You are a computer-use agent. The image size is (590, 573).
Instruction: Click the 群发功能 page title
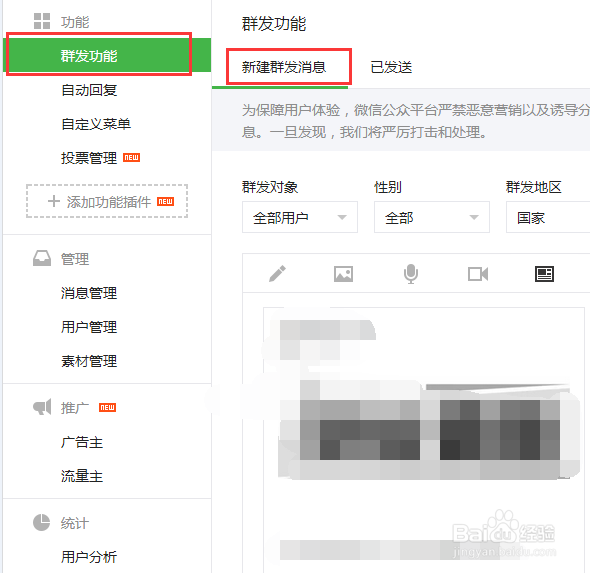pyautogui.click(x=274, y=24)
